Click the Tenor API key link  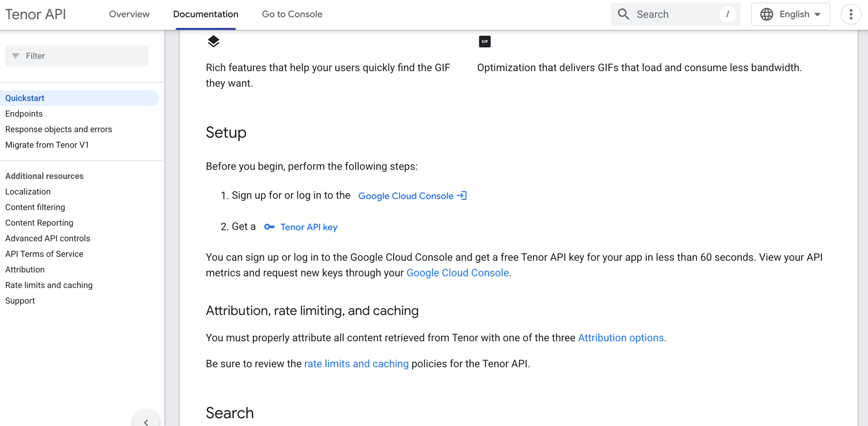coord(309,227)
